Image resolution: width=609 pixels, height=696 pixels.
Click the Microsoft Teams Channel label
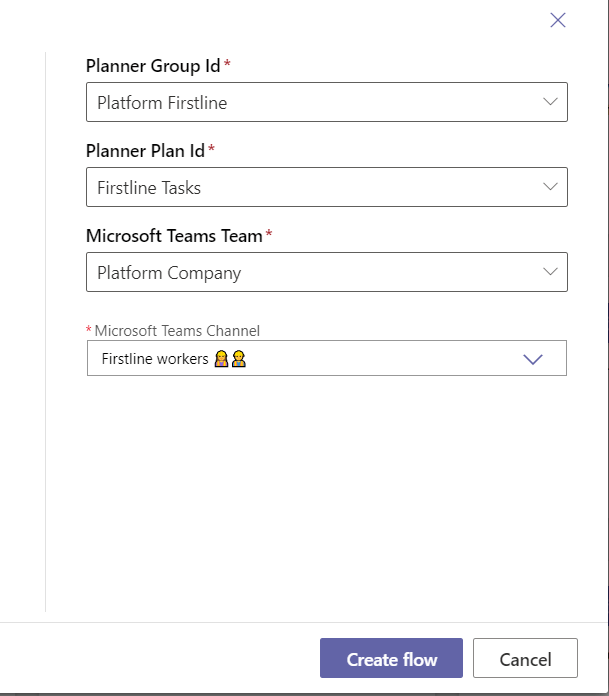[177, 331]
